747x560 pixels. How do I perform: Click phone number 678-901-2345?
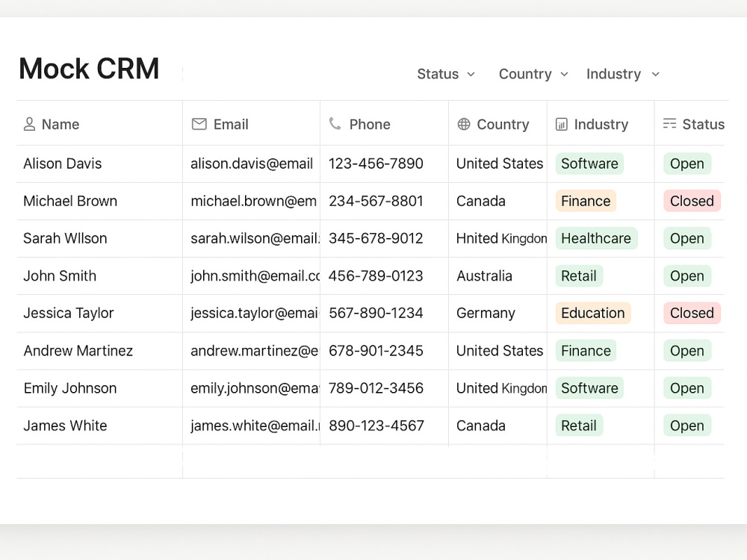pos(376,350)
